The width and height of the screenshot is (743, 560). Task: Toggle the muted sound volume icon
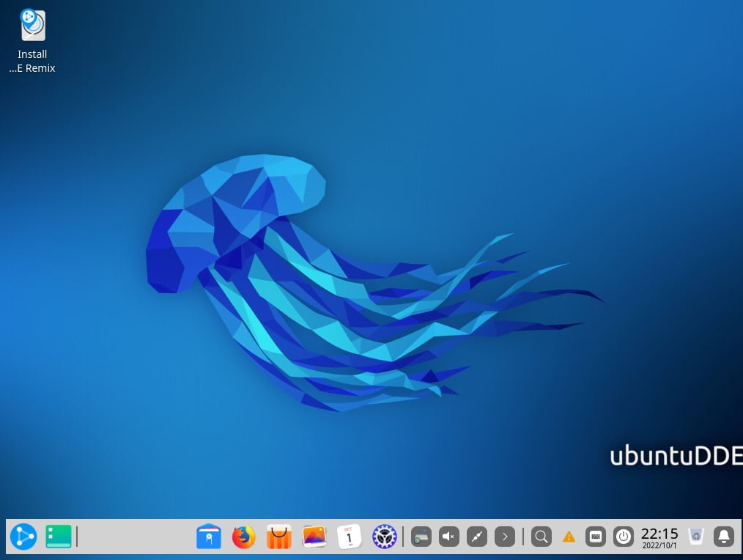(x=449, y=537)
